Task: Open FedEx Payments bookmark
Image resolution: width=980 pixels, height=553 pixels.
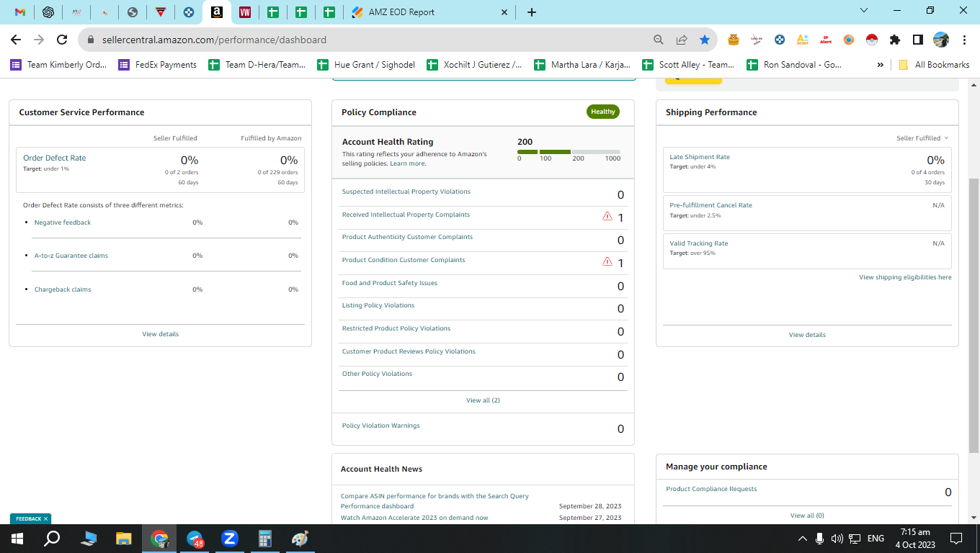Action: pos(158,65)
